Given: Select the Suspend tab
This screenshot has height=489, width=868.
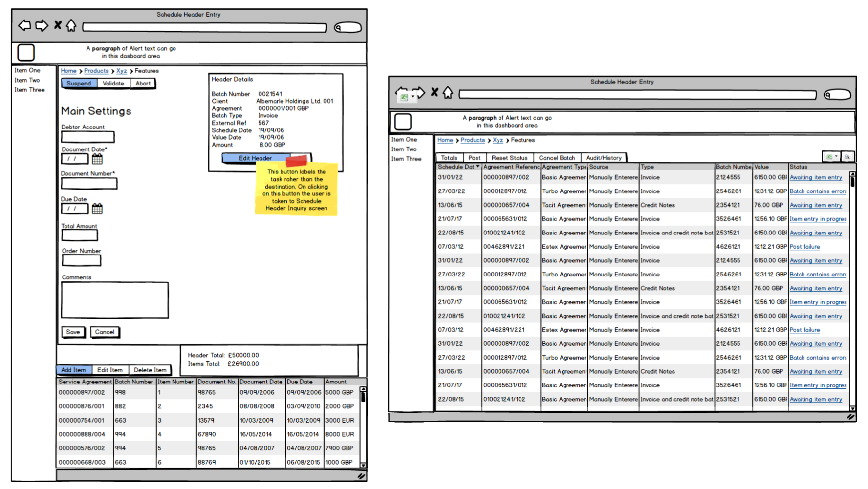Looking at the screenshot, I should coord(79,84).
